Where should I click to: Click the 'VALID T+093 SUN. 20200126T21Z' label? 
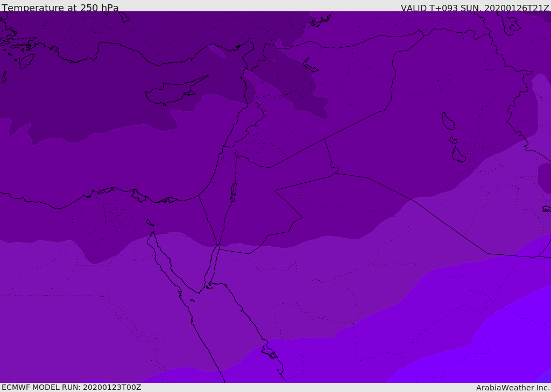(475, 8)
